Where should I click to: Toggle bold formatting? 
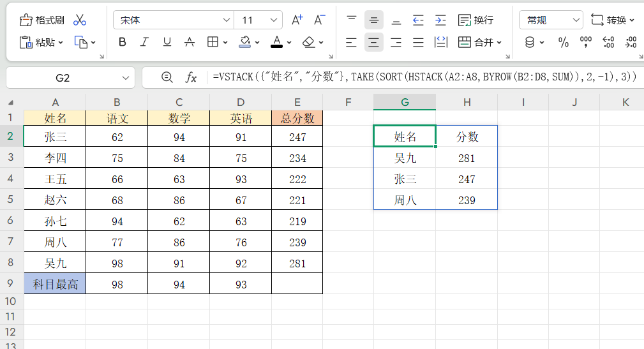[x=123, y=43]
